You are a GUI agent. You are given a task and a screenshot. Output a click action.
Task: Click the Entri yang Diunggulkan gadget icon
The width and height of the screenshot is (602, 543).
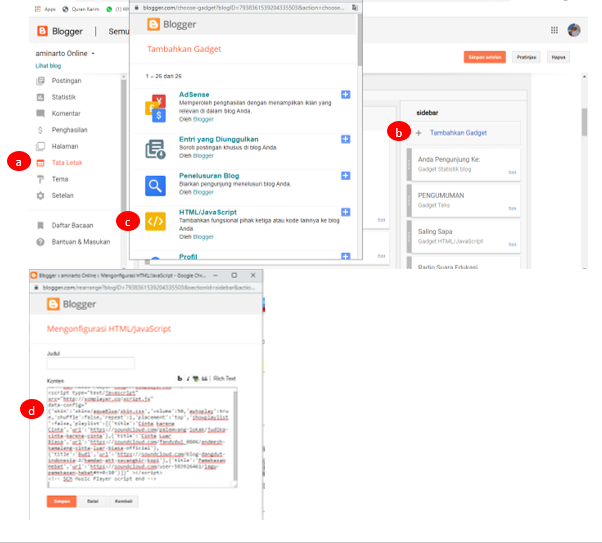155,149
